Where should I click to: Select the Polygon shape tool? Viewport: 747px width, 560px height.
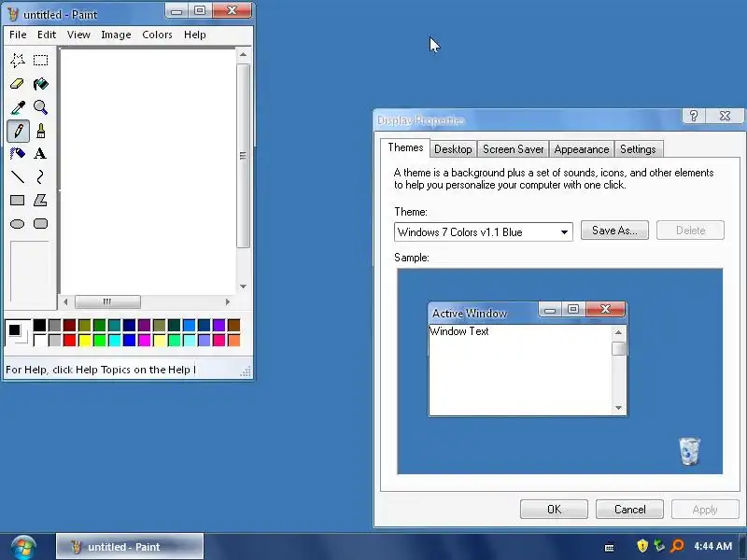(40, 200)
